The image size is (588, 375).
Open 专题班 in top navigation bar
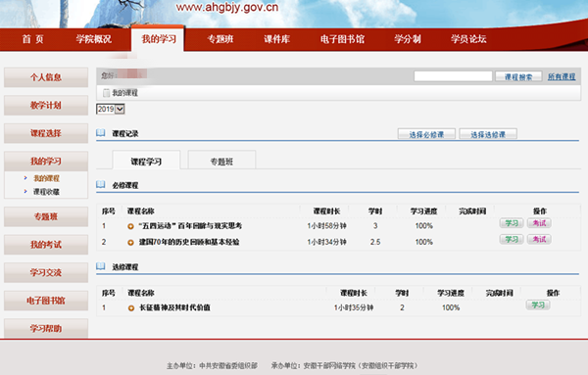coord(220,39)
